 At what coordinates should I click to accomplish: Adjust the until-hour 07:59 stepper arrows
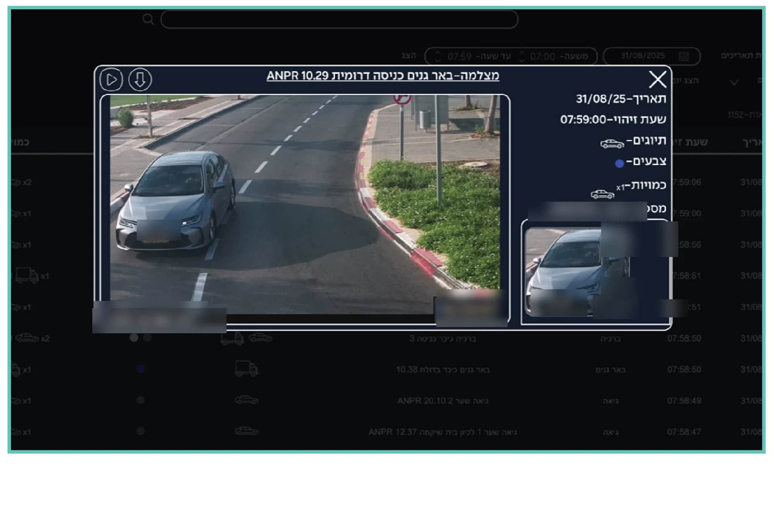pos(438,56)
